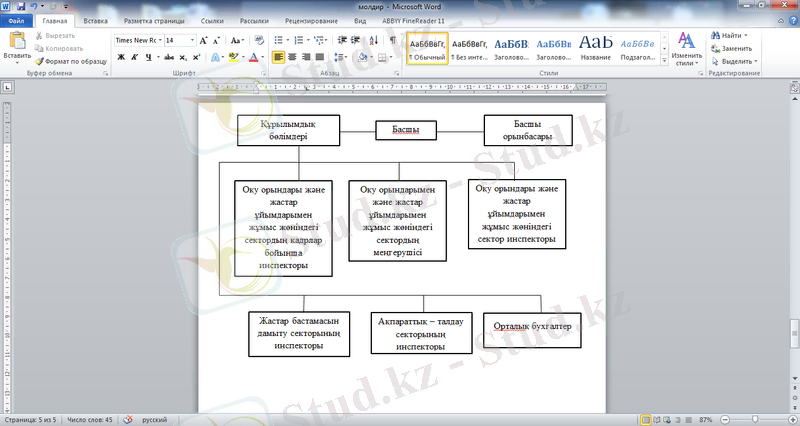Click the Sort (A-Z) icon
Viewport: 800px width, 426px height.
(x=373, y=40)
